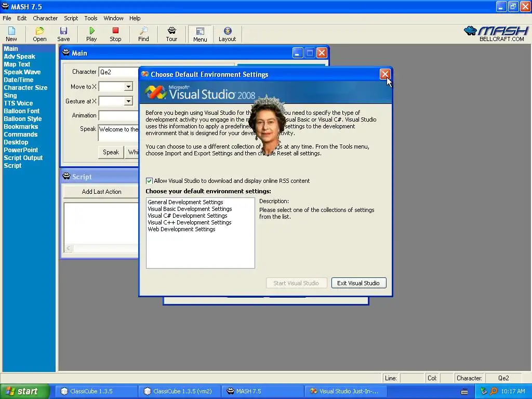Select Adv Speak in the sidebar
Image resolution: width=532 pixels, height=399 pixels.
click(19, 56)
